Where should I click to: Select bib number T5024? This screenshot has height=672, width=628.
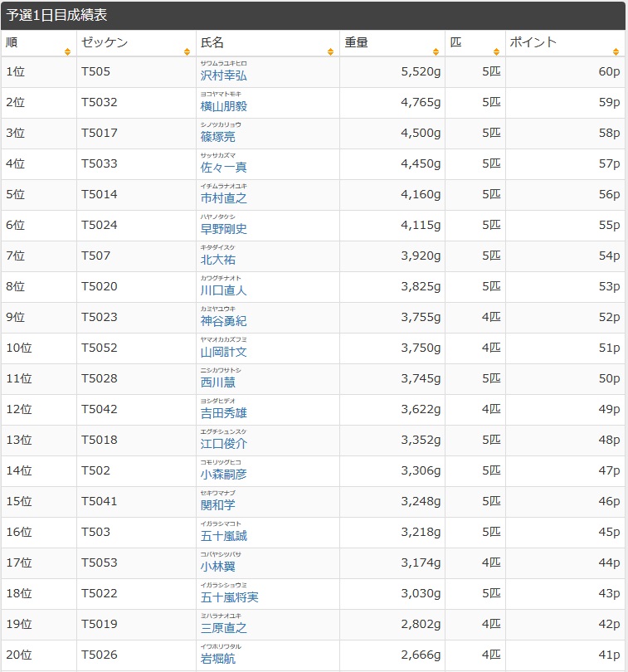(99, 225)
